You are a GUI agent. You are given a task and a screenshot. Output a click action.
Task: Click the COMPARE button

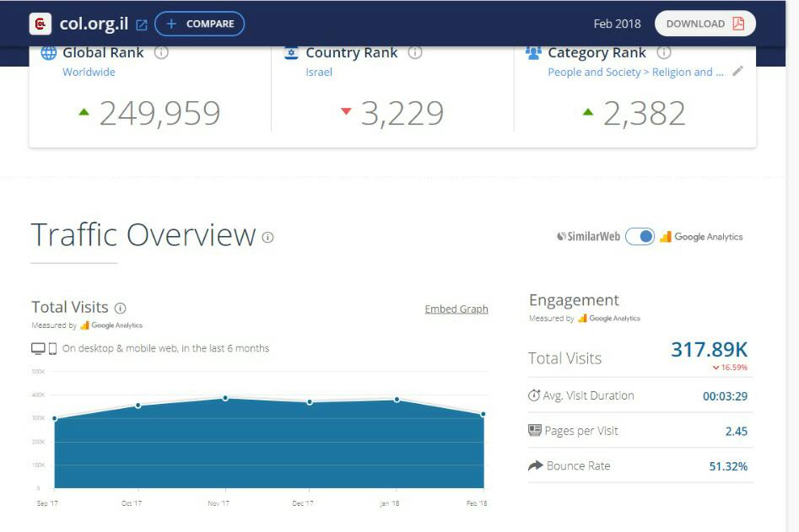click(x=199, y=24)
